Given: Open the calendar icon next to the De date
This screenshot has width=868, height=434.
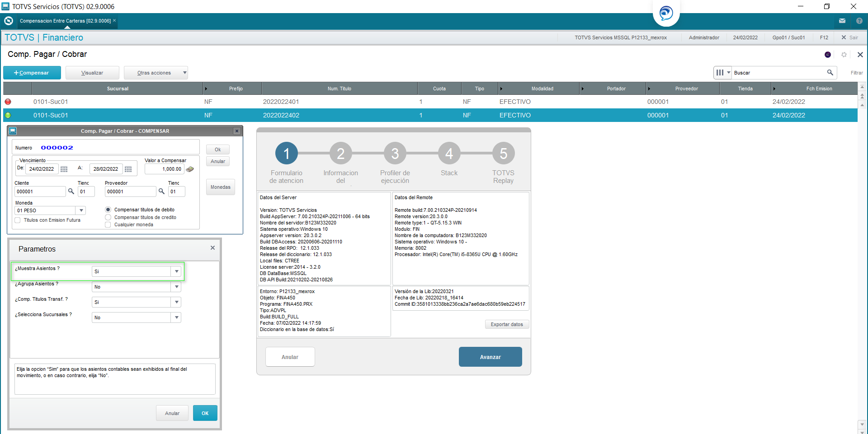Looking at the screenshot, I should click(x=64, y=169).
